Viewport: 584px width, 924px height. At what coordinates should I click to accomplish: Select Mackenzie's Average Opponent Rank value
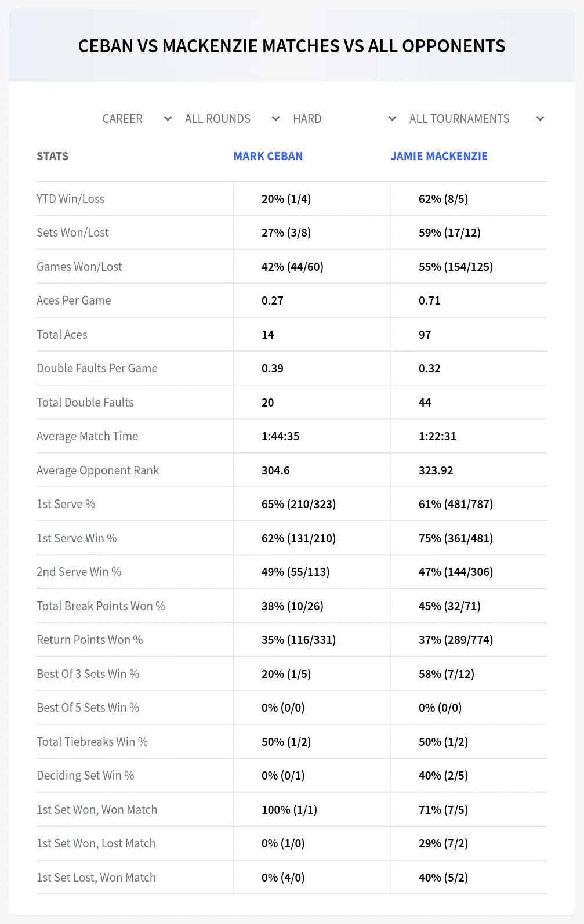tap(436, 470)
